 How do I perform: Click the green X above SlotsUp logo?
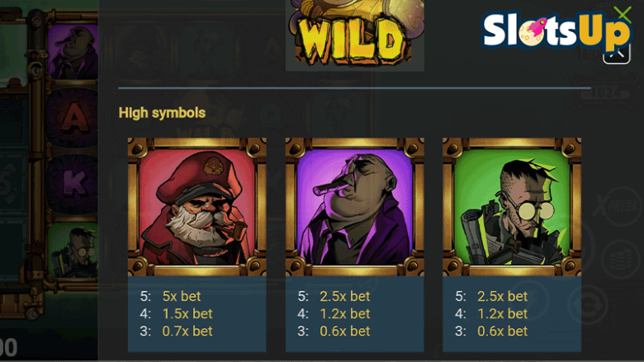tap(623, 14)
